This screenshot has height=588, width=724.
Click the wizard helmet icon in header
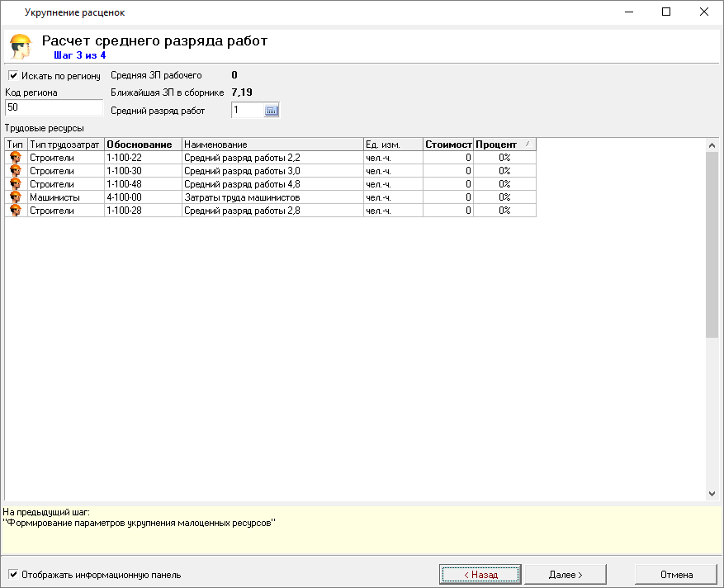(x=21, y=45)
